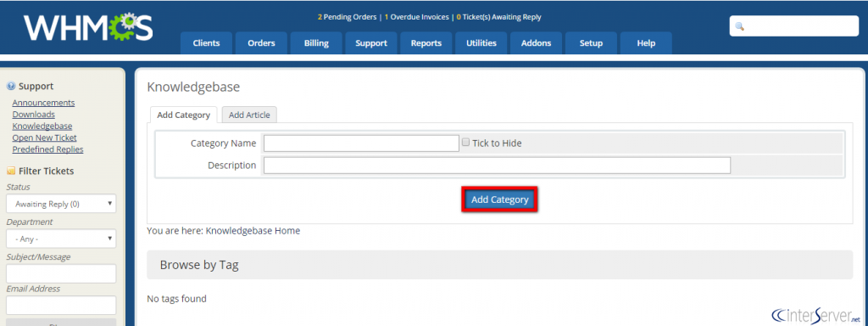Click Open New Ticket link
Screen dimensions: 868x326
pos(44,138)
